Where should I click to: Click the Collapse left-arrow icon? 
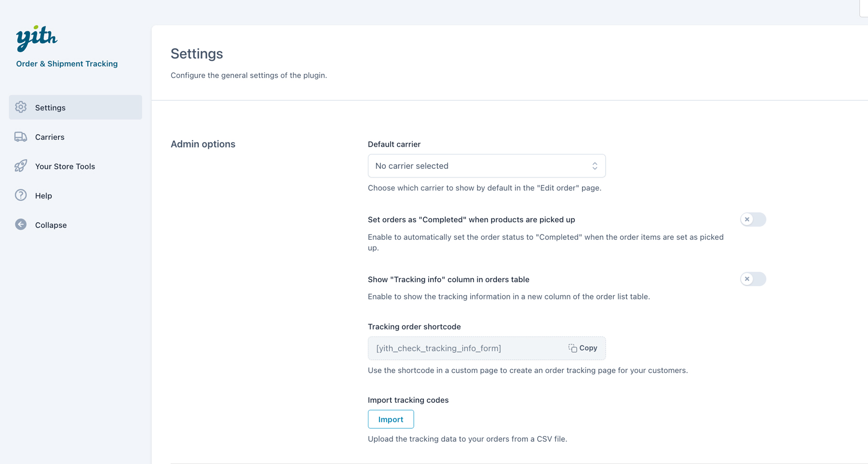click(21, 225)
